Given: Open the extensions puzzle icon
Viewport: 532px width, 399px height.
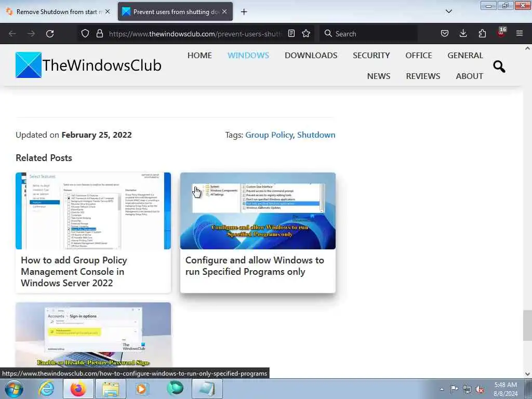Looking at the screenshot, I should point(482,33).
